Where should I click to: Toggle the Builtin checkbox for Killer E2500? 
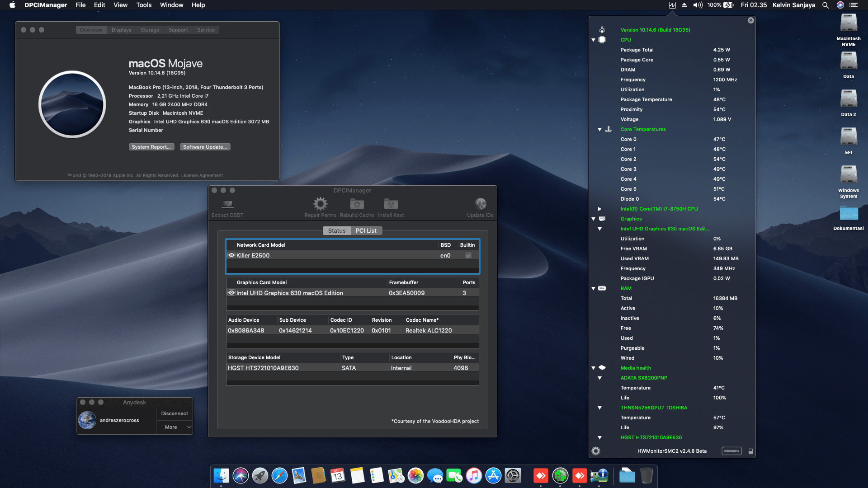(468, 255)
